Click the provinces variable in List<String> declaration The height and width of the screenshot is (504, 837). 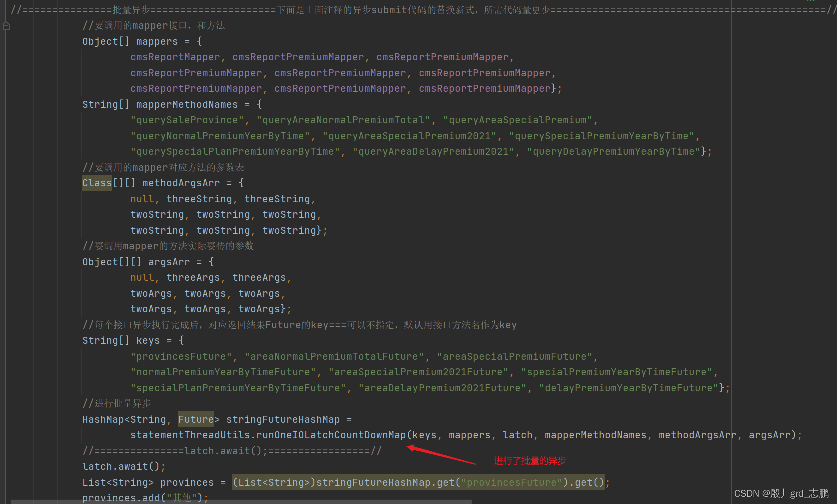(x=187, y=482)
